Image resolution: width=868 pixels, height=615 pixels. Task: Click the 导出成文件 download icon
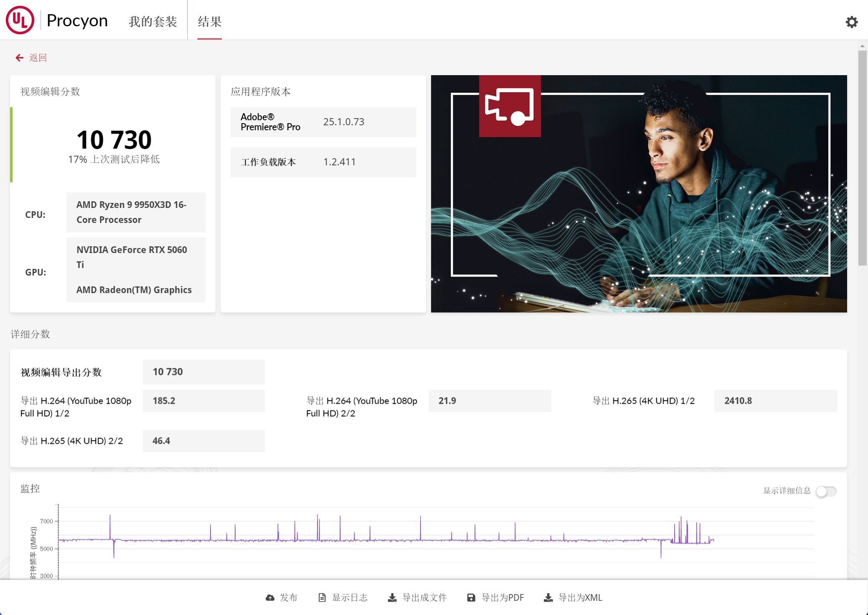point(392,597)
